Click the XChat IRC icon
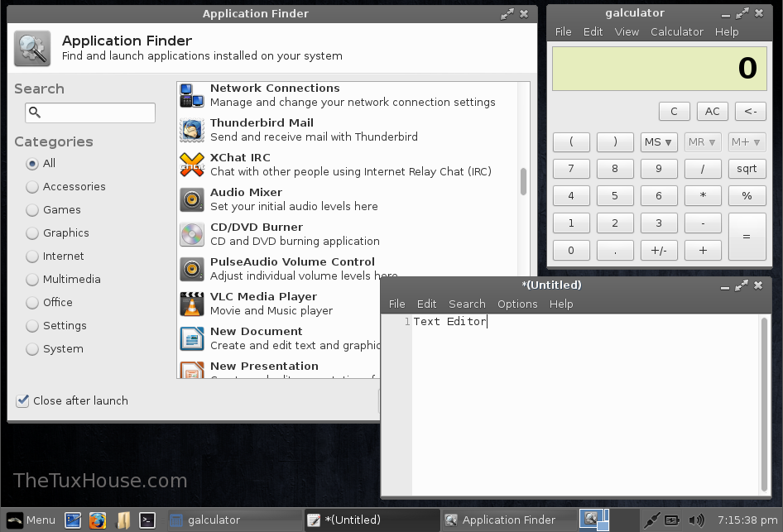This screenshot has width=783, height=532. pos(192,165)
